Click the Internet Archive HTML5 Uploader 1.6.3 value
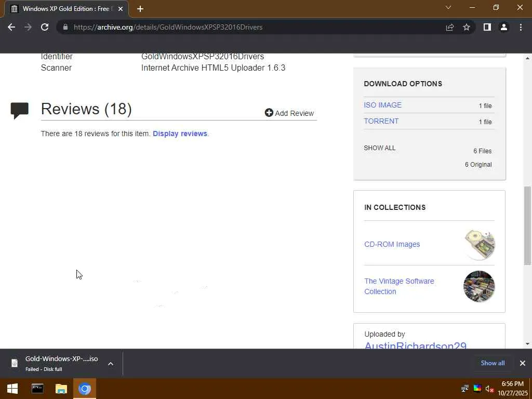The width and height of the screenshot is (532, 399). (213, 68)
